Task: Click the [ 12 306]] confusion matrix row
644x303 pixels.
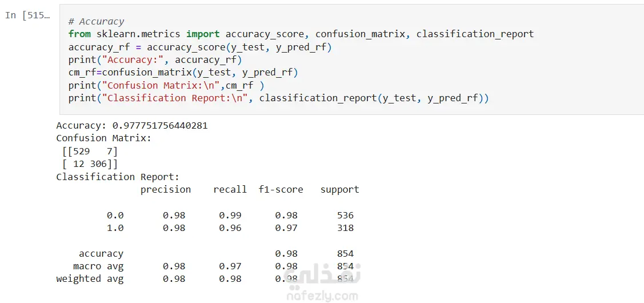Action: tap(90, 164)
